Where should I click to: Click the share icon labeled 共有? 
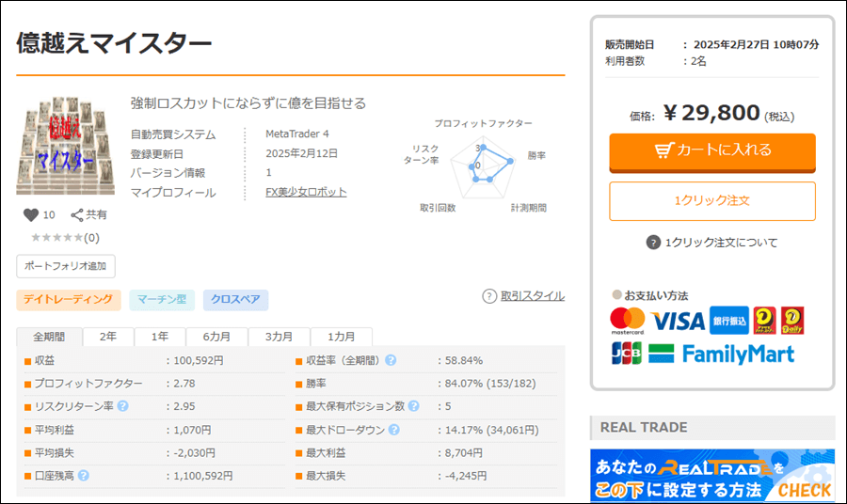tap(78, 214)
